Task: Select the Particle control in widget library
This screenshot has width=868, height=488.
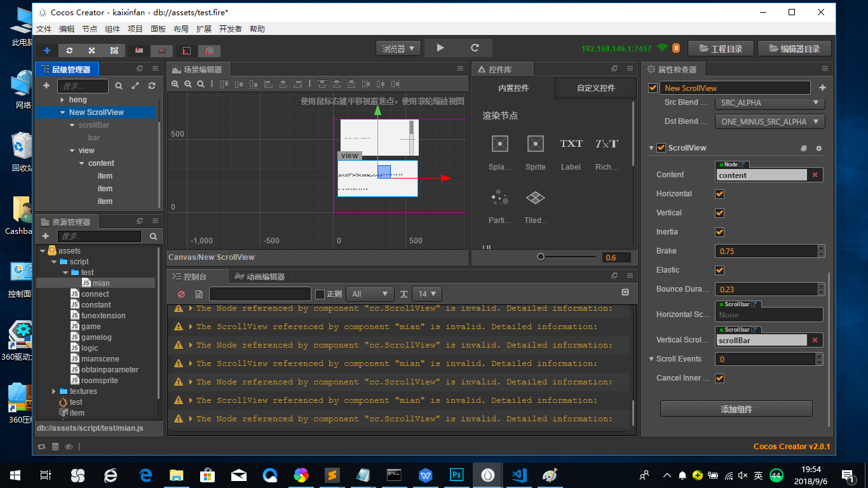Action: [x=500, y=205]
